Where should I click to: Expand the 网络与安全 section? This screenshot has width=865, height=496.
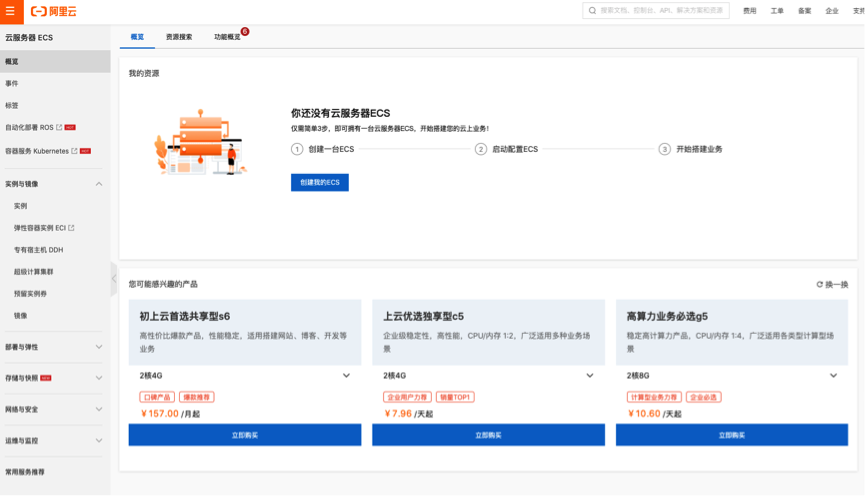click(99, 409)
